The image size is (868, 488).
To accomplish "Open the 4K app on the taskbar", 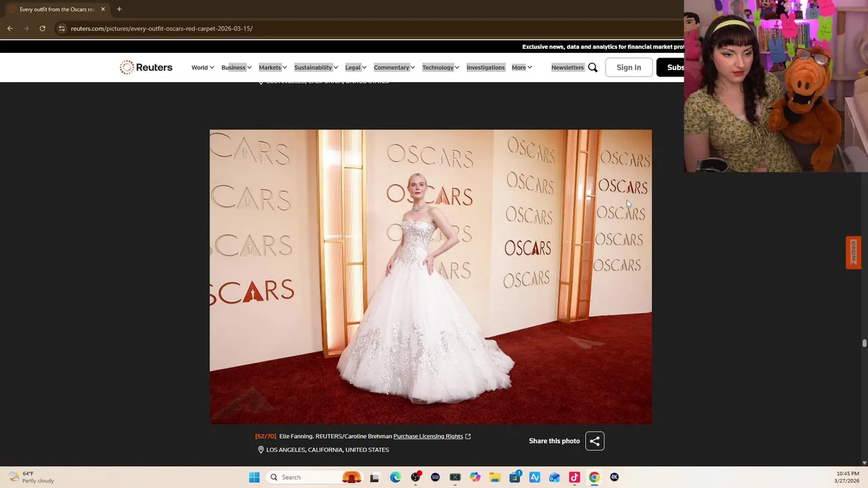I will tap(614, 477).
